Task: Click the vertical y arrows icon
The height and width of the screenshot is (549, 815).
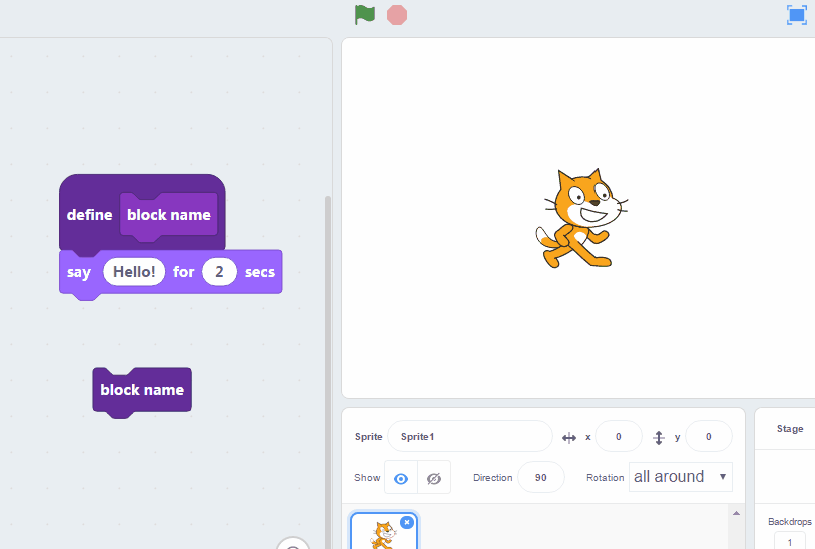Action: (x=659, y=438)
